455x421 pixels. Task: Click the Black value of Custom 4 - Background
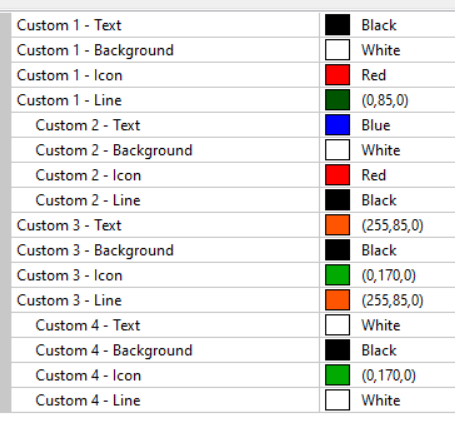[x=379, y=350]
